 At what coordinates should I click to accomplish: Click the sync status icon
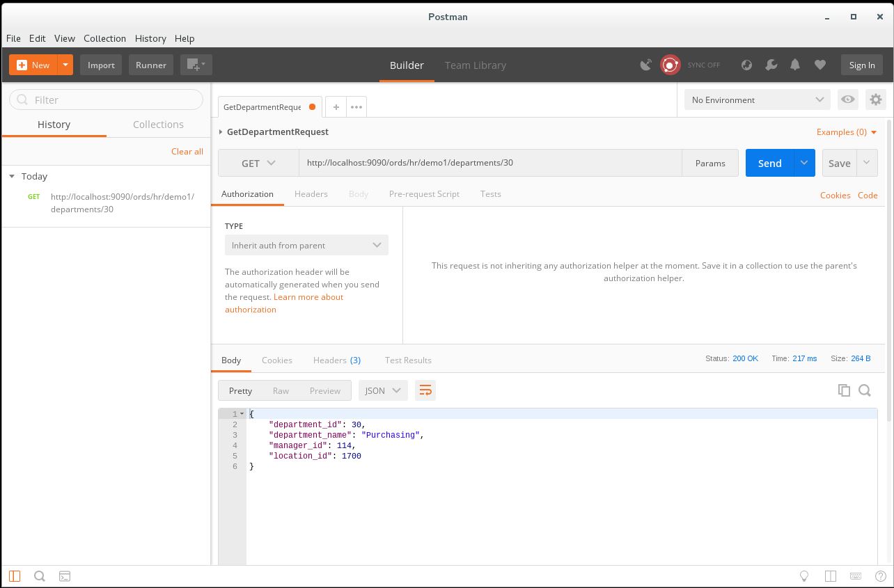(x=670, y=65)
